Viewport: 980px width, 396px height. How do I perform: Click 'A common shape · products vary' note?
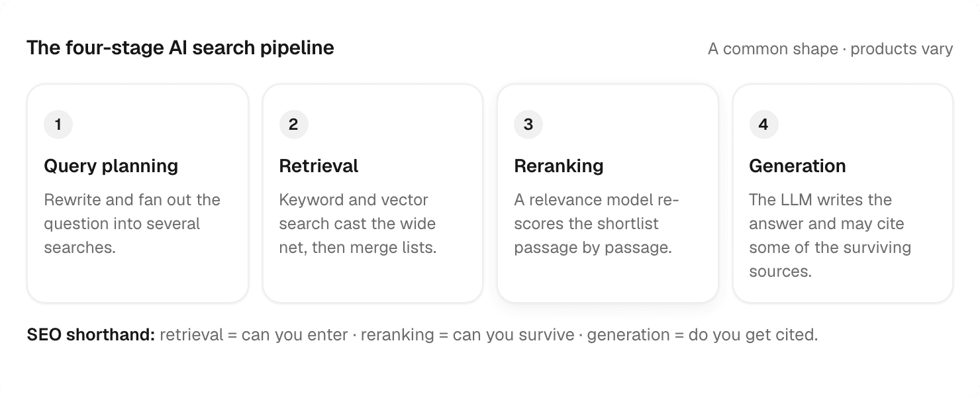pos(830,49)
